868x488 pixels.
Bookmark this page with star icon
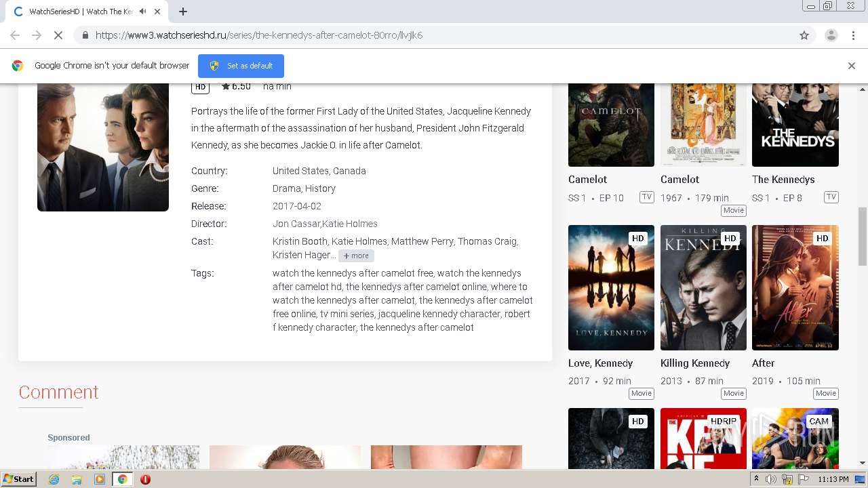(x=804, y=35)
